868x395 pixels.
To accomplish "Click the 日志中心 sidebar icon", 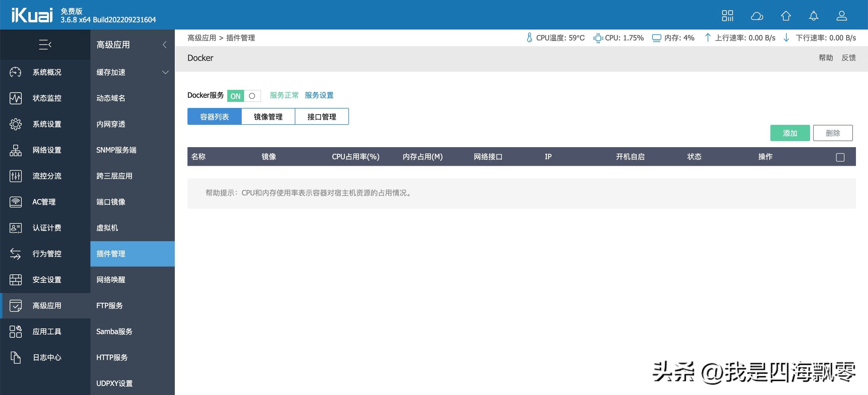I will click(x=15, y=357).
